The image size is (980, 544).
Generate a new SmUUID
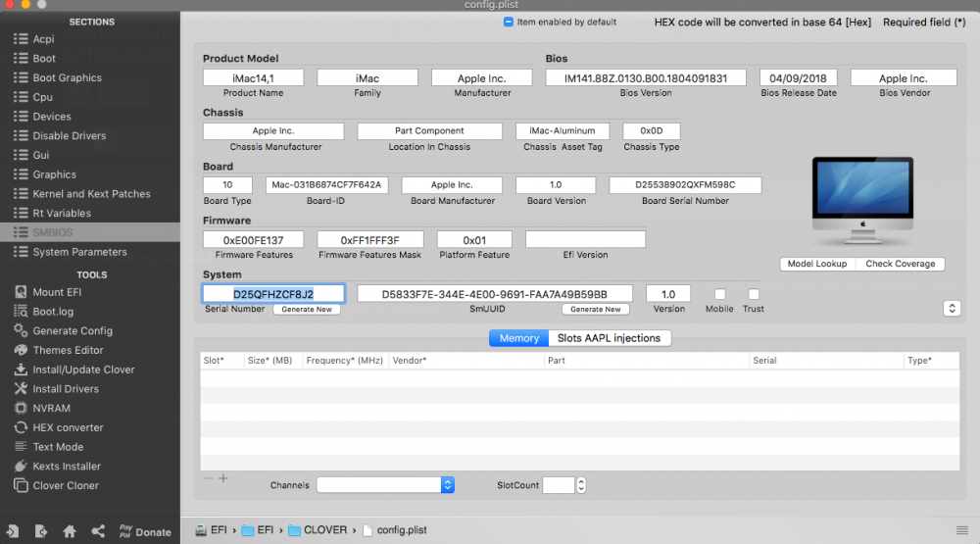pyautogui.click(x=596, y=310)
